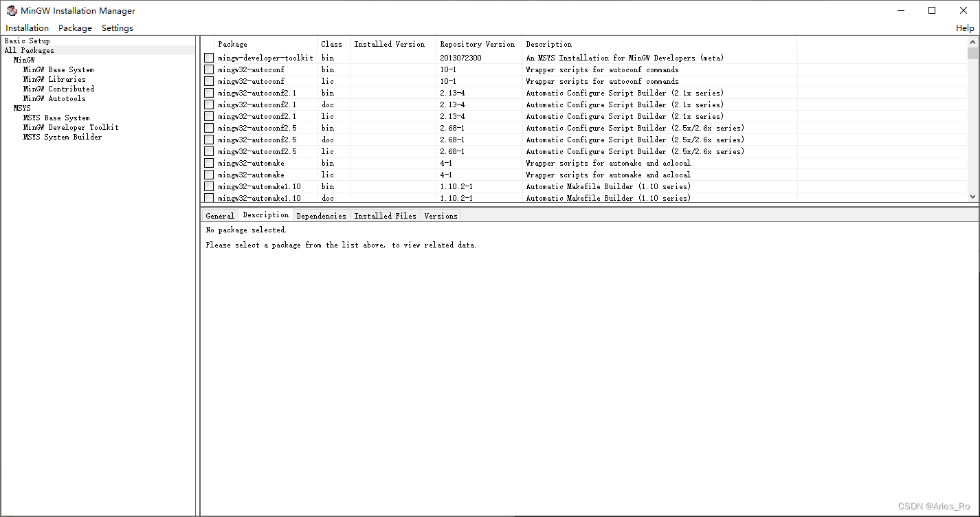This screenshot has width=980, height=517.
Task: Click the Help menu item
Action: pyautogui.click(x=965, y=27)
